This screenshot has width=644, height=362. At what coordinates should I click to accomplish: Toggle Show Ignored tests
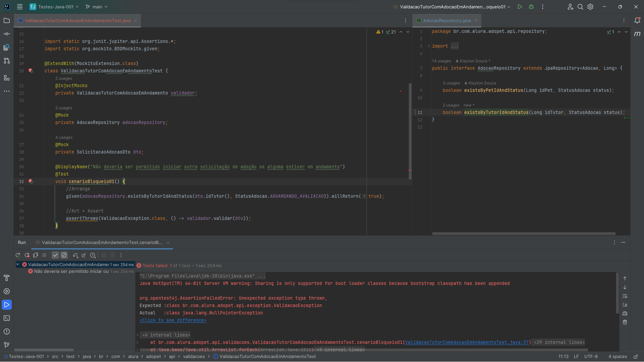click(x=64, y=255)
